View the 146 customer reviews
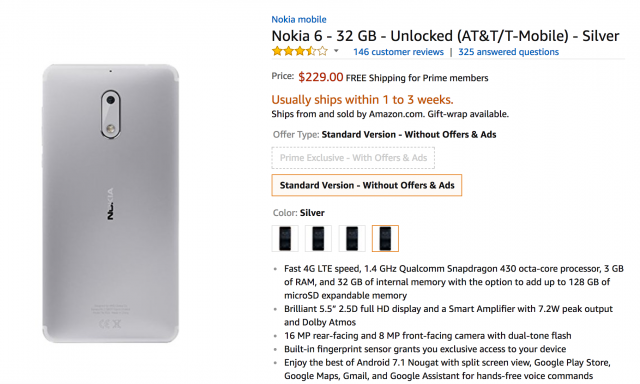This screenshot has width=640, height=384. (x=398, y=52)
